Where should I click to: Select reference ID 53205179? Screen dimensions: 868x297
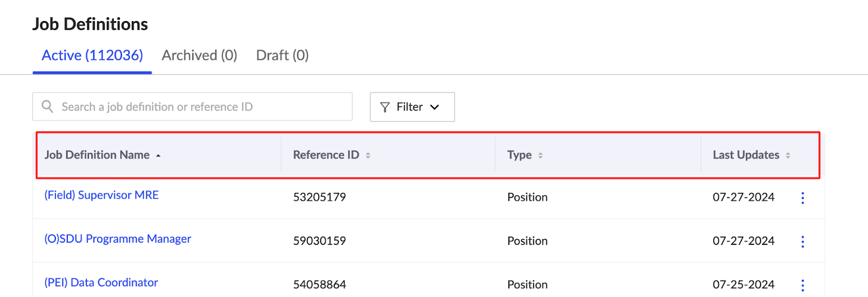tap(320, 197)
